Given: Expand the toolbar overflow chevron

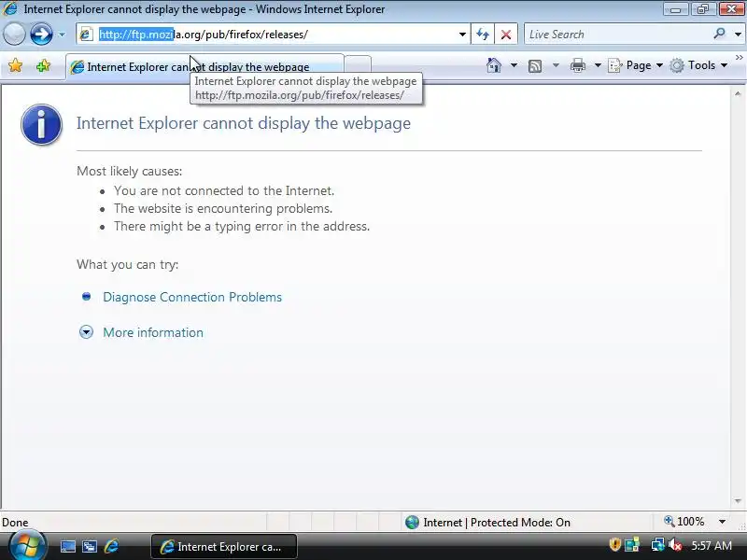Looking at the screenshot, I should (x=739, y=58).
